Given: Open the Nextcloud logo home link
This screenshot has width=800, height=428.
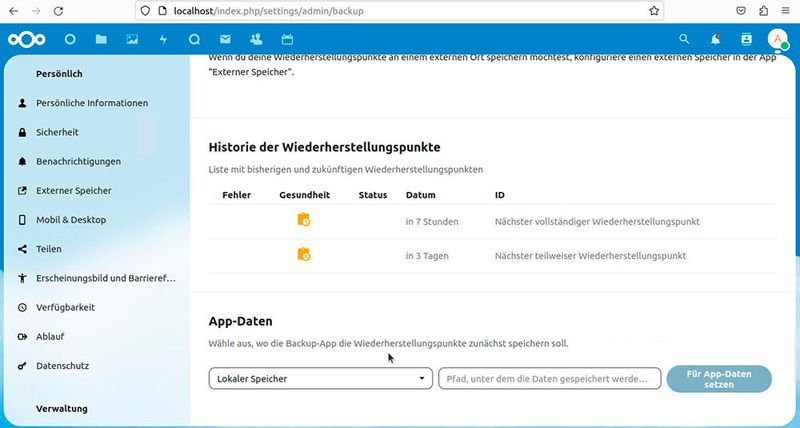Looking at the screenshot, I should (x=27, y=39).
